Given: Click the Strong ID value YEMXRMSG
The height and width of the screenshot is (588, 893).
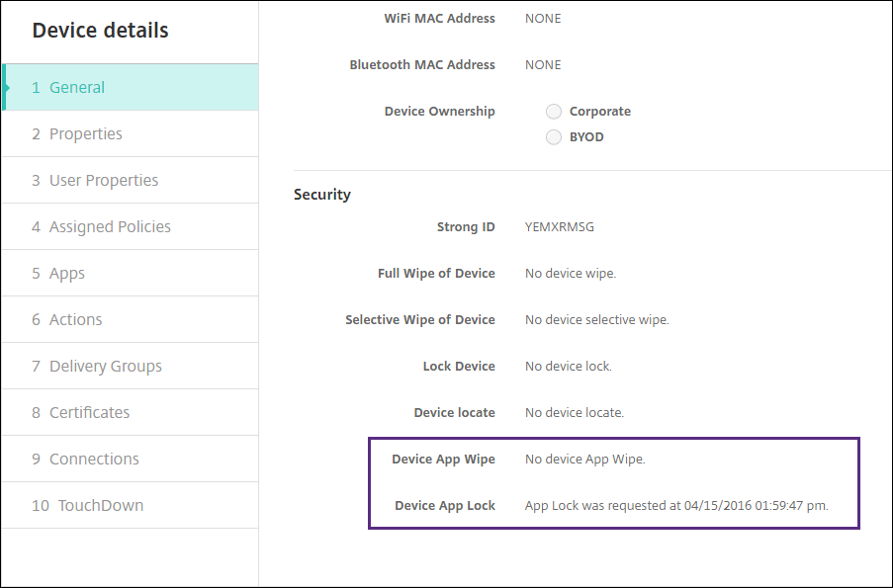Looking at the screenshot, I should pyautogui.click(x=560, y=227).
